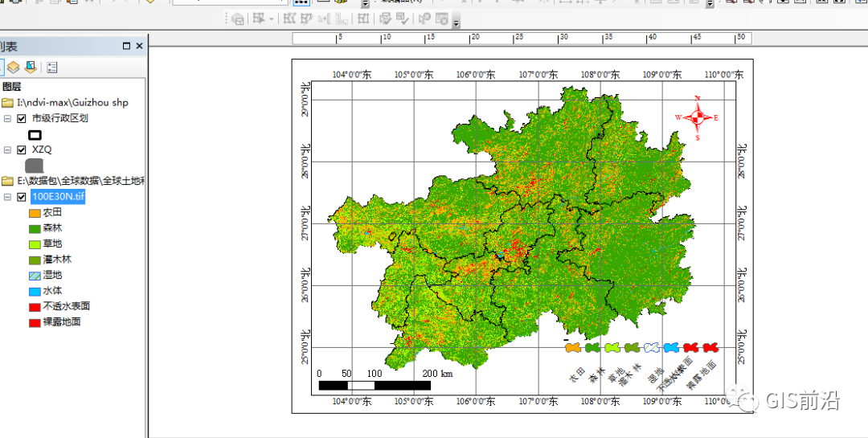
Task: Click the red 不透水表面 swatch
Action: [35, 307]
